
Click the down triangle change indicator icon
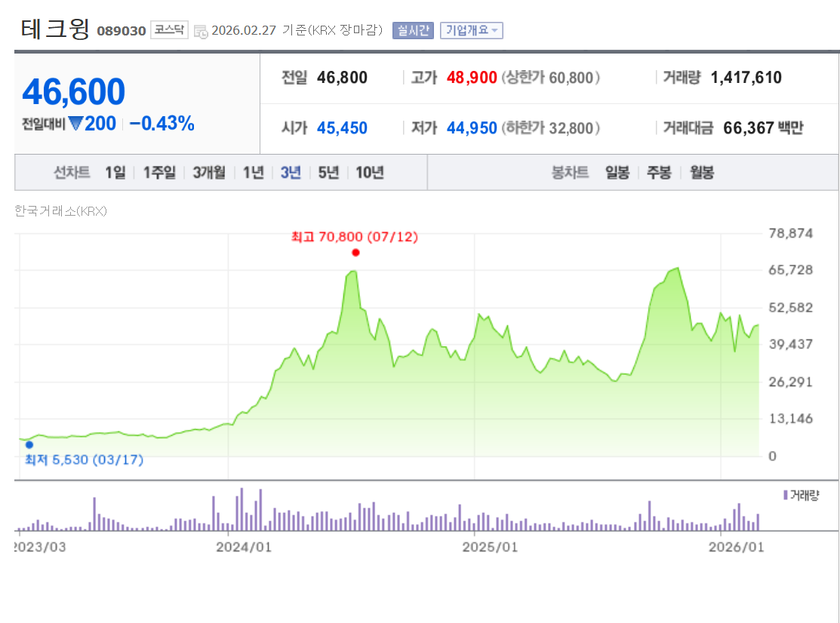click(75, 124)
